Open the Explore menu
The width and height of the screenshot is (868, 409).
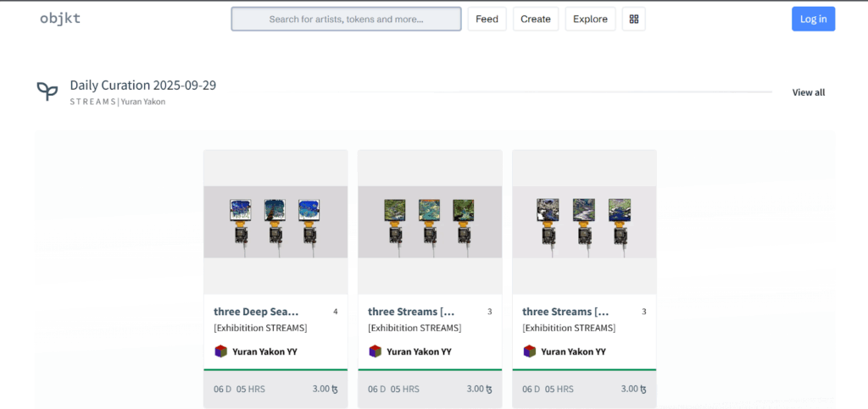(x=590, y=19)
